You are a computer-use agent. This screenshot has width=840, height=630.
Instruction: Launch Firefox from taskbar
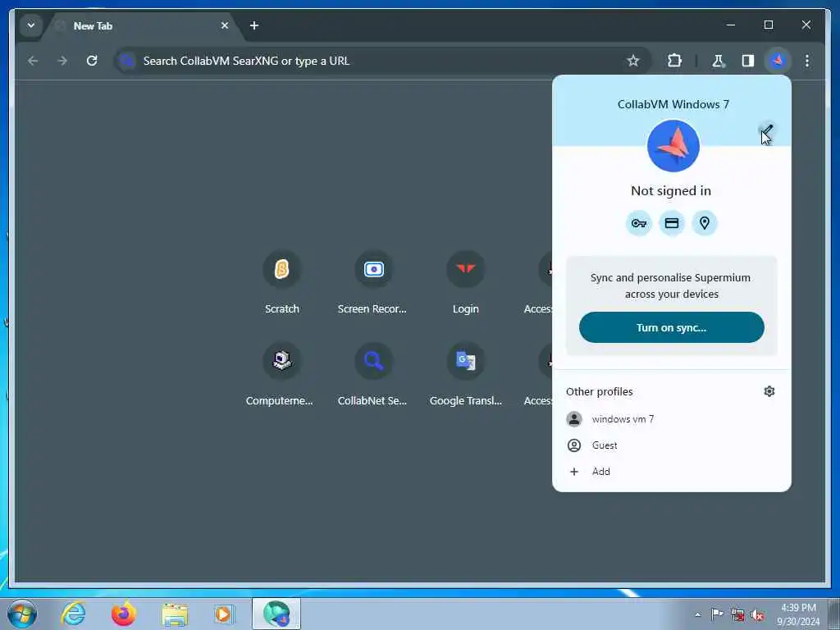click(124, 614)
